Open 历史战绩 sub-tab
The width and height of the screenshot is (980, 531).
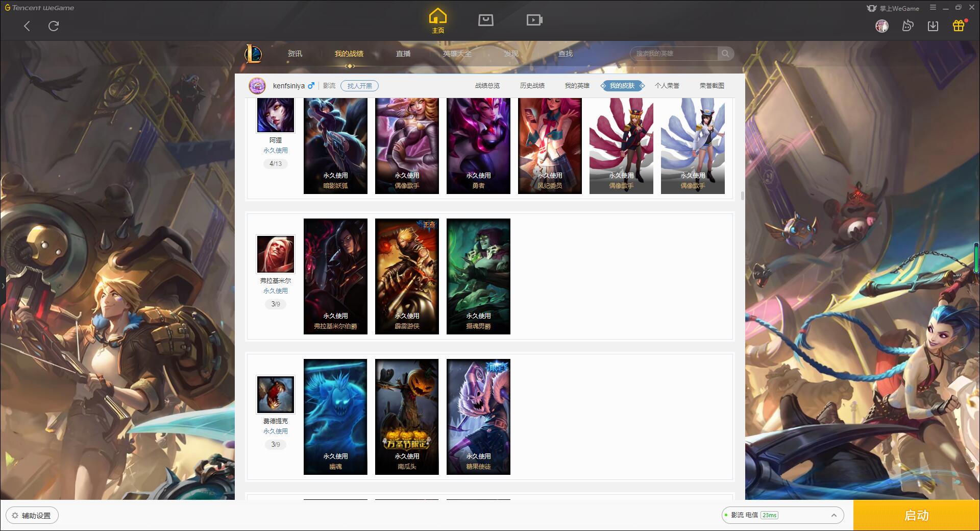(x=532, y=86)
